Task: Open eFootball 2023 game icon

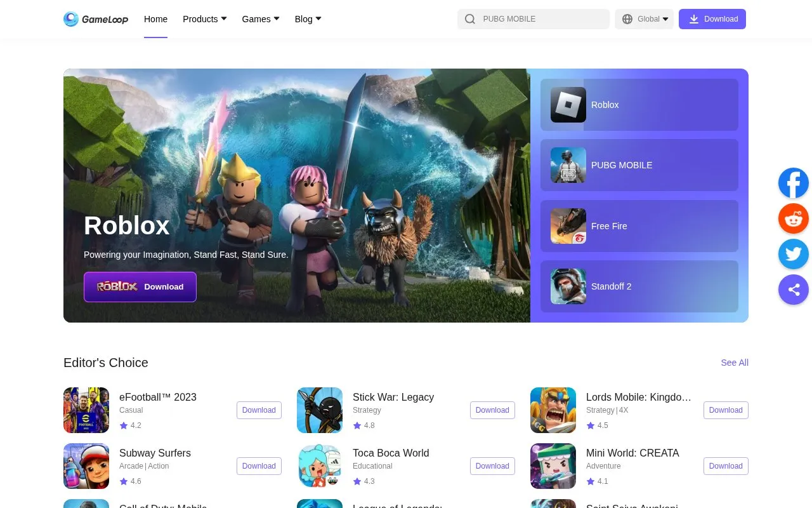Action: [86, 410]
